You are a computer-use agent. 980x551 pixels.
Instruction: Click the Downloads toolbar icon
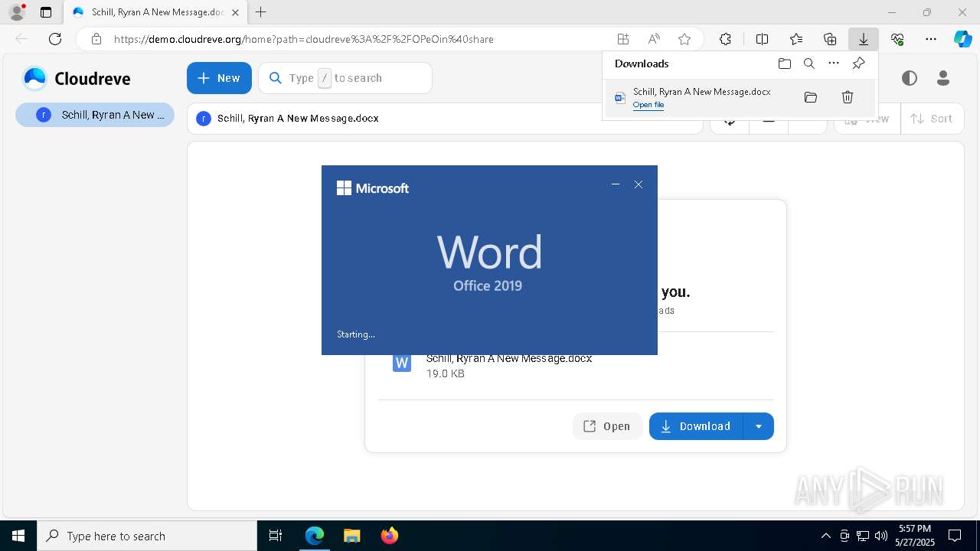coord(864,39)
